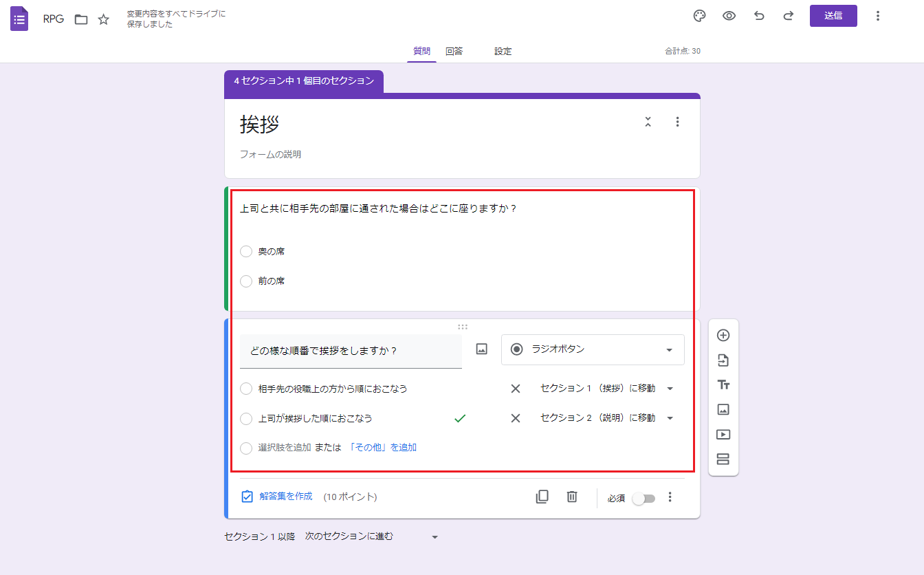
Task: Open the ラジオボタン question type dropdown
Action: [x=593, y=349]
